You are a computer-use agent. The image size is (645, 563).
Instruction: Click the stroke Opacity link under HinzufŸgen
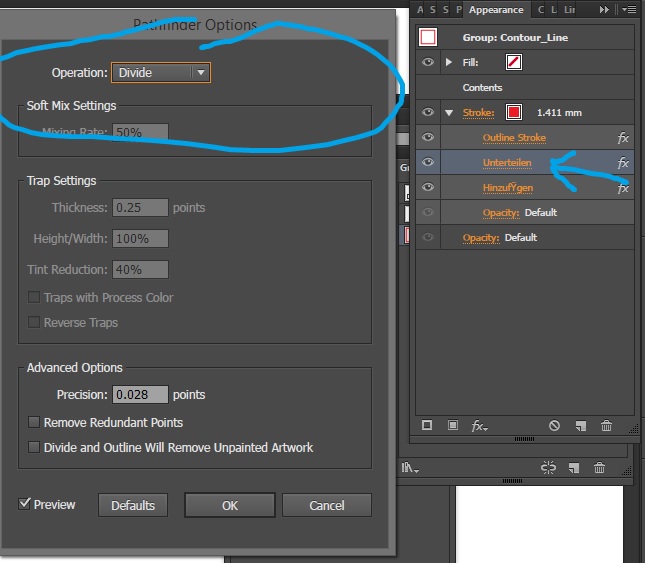pos(501,213)
